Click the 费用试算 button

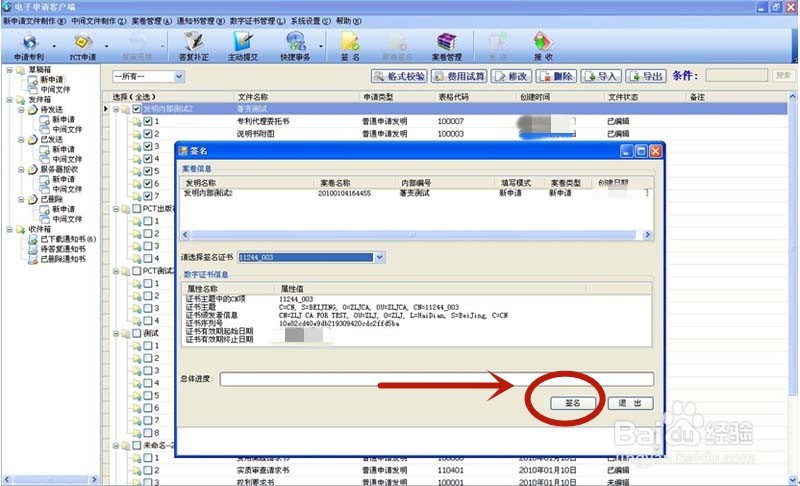pos(459,76)
